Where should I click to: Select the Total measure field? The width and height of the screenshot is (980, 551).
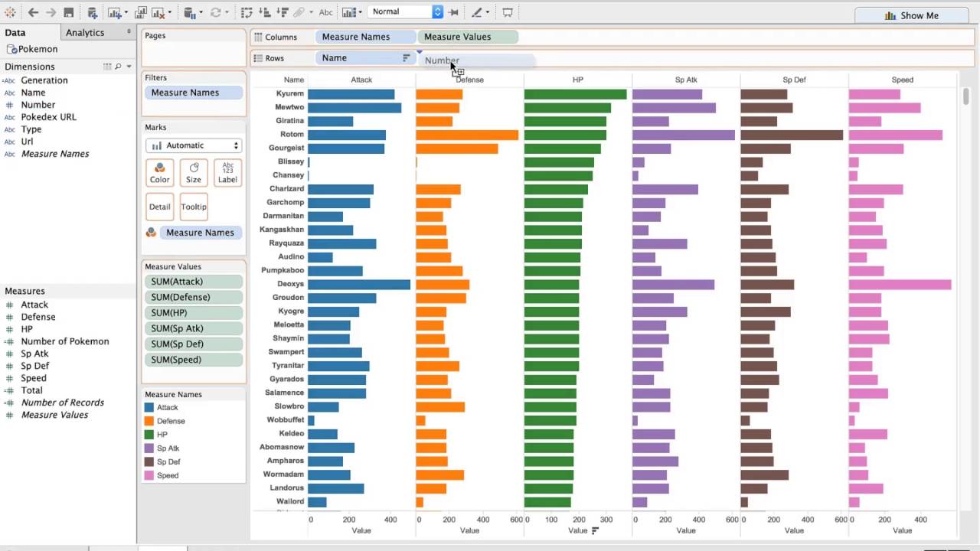point(31,390)
